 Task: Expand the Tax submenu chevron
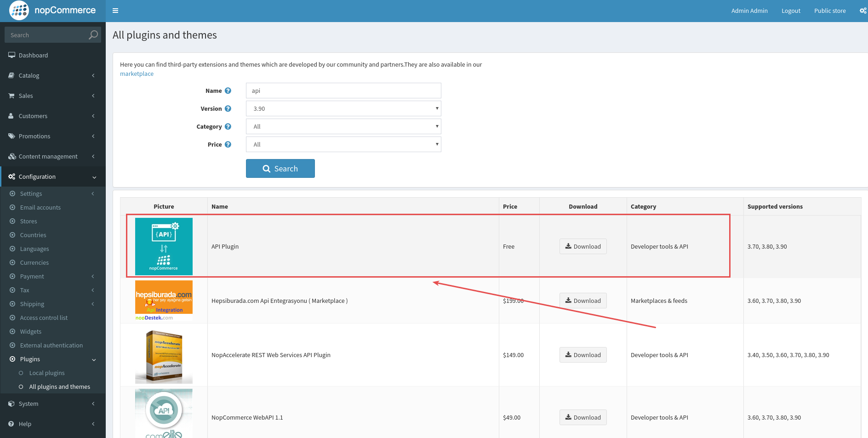[93, 290]
